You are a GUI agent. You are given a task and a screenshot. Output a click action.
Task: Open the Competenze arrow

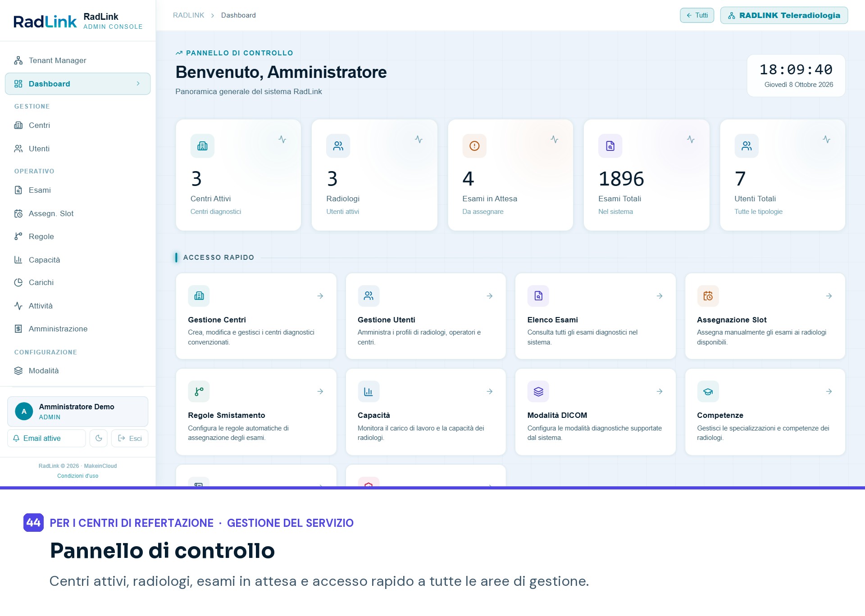829,391
